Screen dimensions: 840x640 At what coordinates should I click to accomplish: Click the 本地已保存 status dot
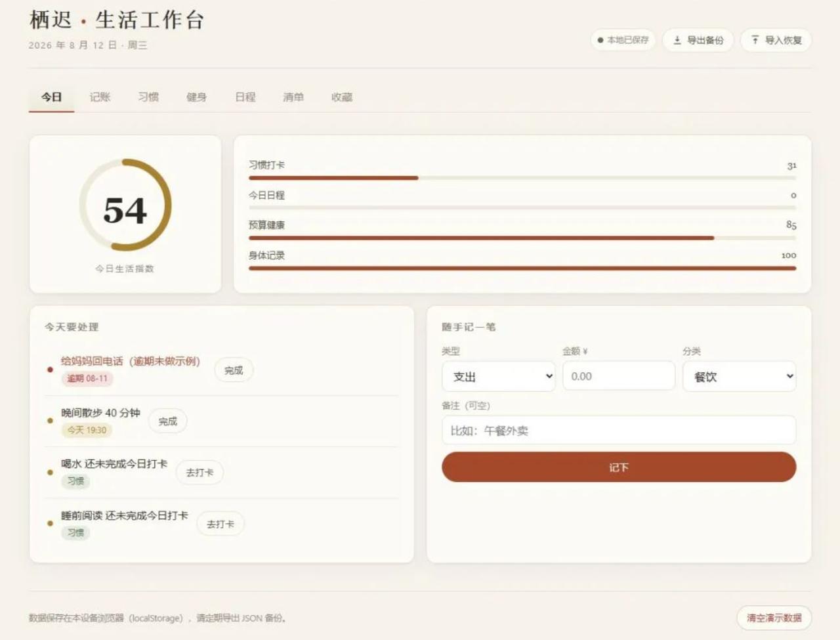(600, 40)
